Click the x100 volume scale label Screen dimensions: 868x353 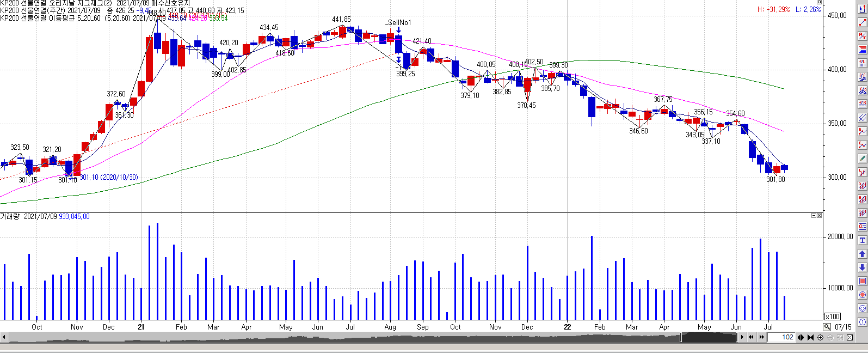(x=832, y=317)
